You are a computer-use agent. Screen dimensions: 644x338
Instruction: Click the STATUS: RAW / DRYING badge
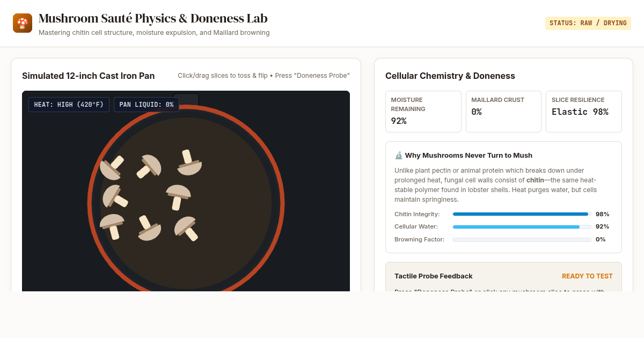coord(588,23)
